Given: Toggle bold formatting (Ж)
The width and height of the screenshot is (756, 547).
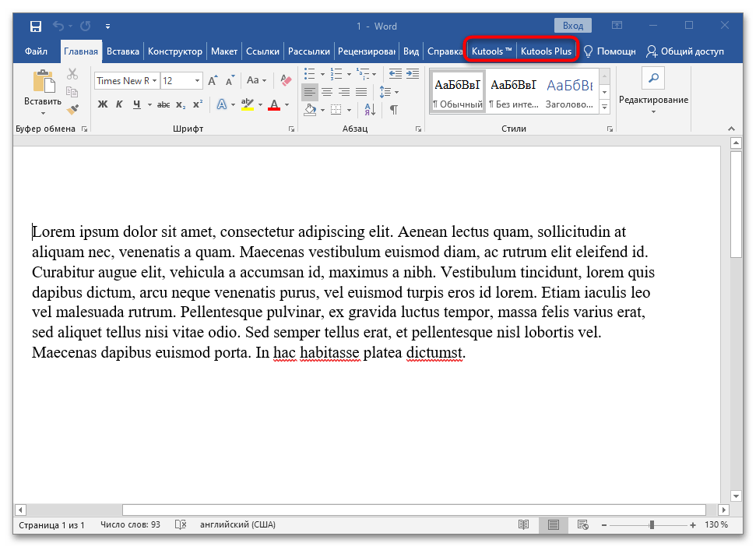Looking at the screenshot, I should (102, 104).
